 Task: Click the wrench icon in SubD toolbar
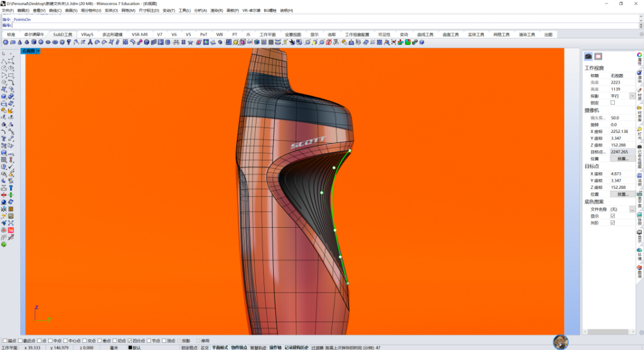[292, 42]
